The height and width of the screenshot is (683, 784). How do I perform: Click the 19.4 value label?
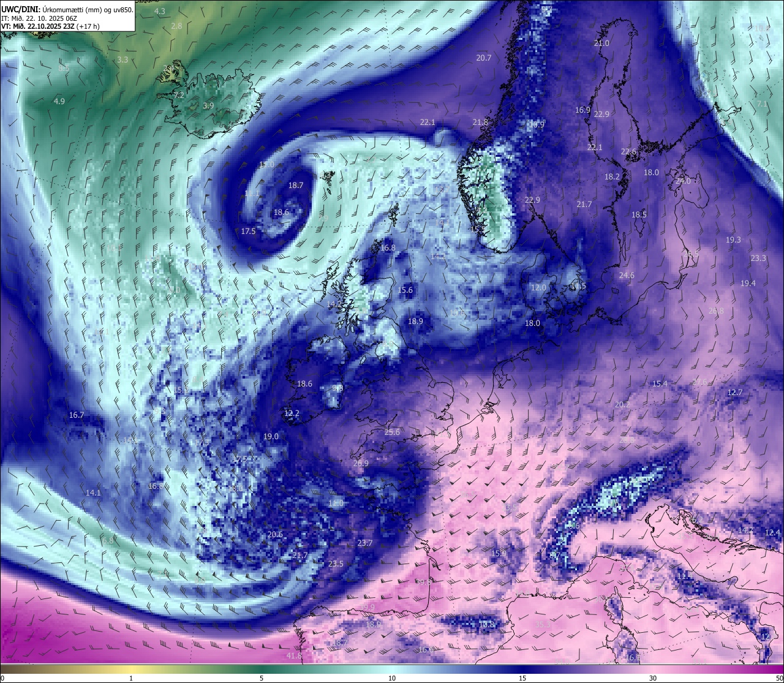click(748, 283)
